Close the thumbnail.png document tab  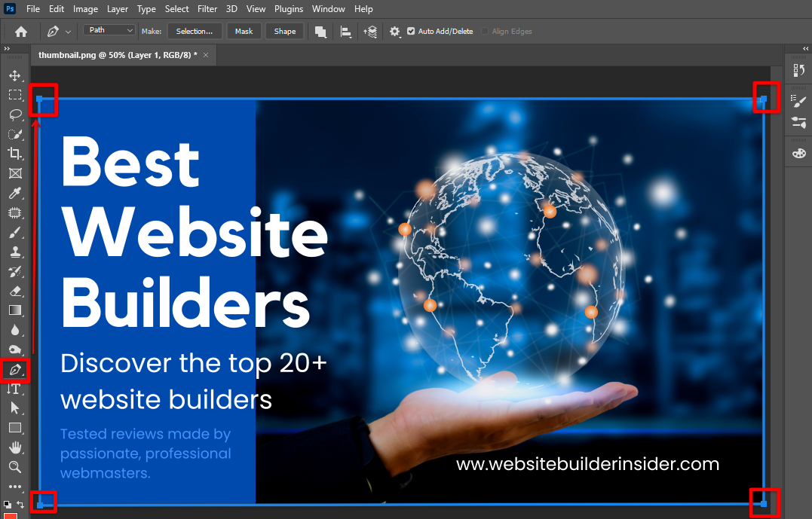pyautogui.click(x=206, y=55)
